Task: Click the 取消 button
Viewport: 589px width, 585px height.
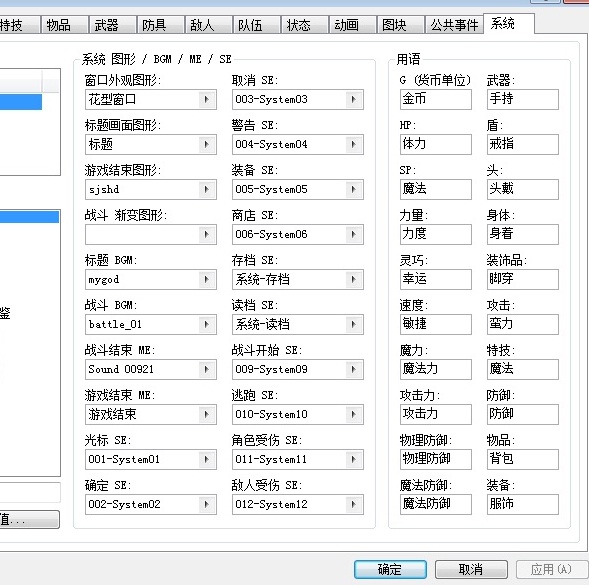Action: [x=471, y=570]
